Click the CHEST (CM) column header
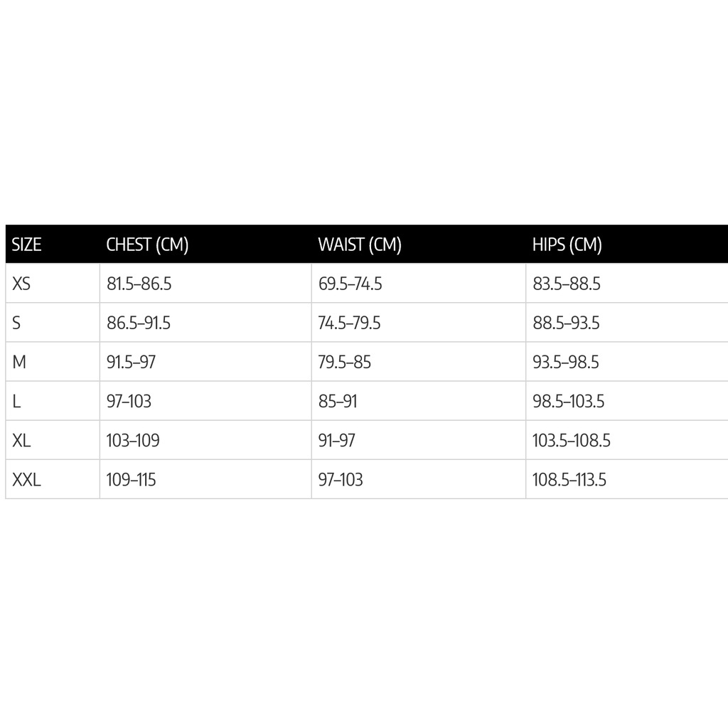This screenshot has height=728, width=728. click(147, 245)
